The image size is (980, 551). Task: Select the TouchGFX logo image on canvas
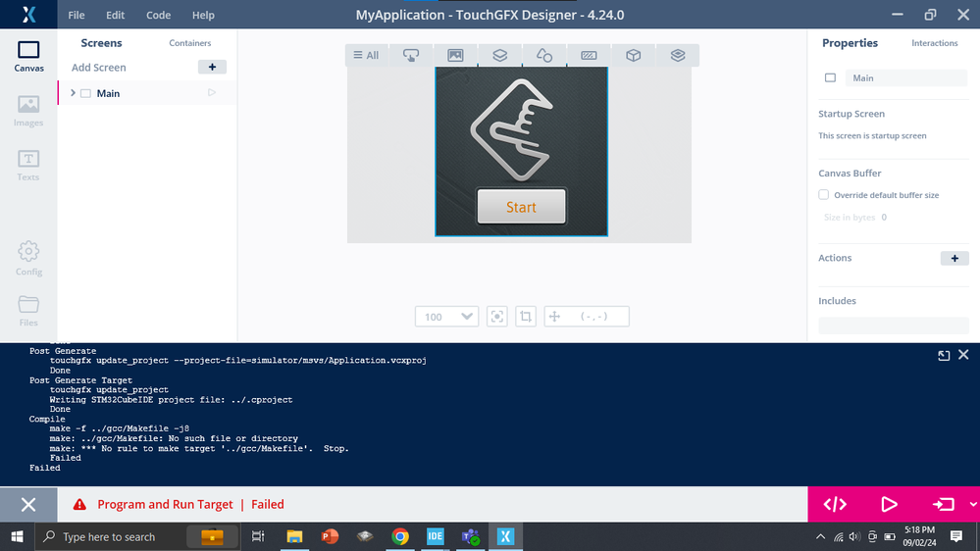click(x=512, y=130)
